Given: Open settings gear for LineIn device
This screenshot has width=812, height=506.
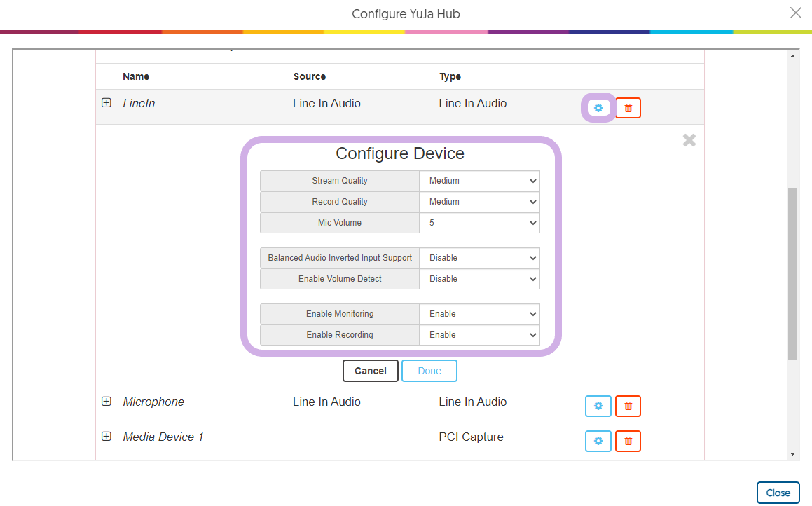Looking at the screenshot, I should (x=598, y=108).
